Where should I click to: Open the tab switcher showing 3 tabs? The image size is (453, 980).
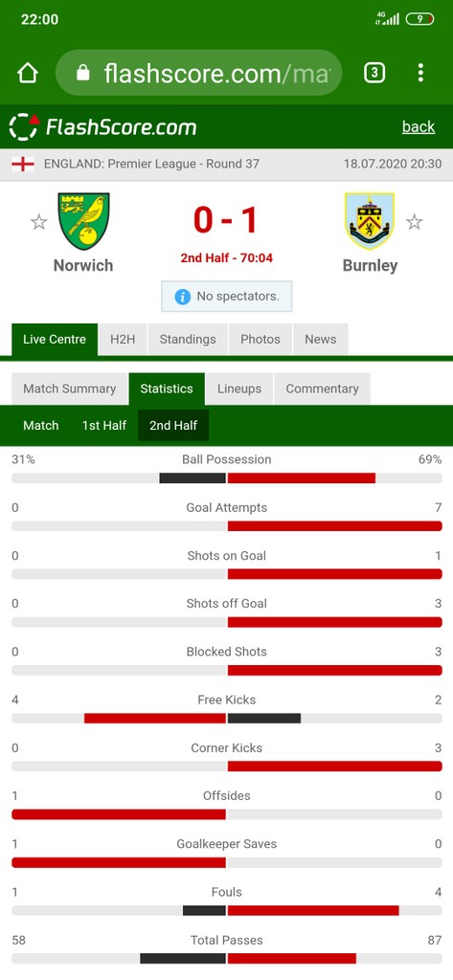[x=374, y=73]
